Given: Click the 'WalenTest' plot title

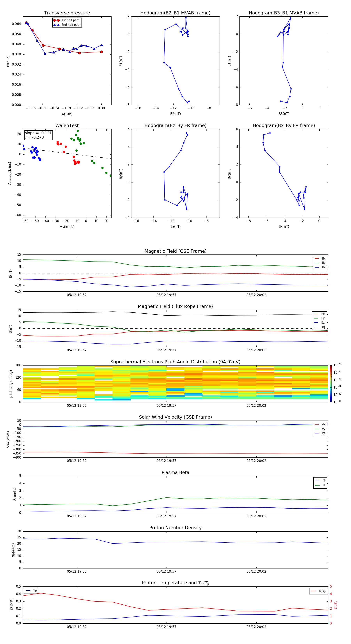Looking at the screenshot, I should [67, 125].
